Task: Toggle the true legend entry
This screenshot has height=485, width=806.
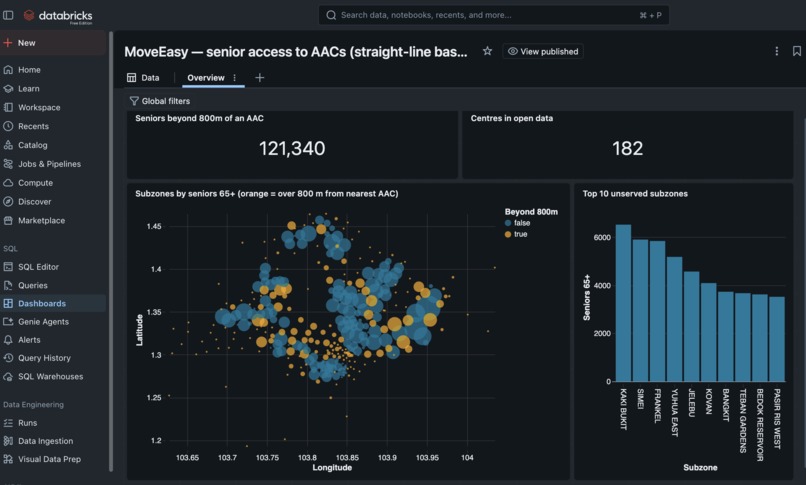Action: 517,234
